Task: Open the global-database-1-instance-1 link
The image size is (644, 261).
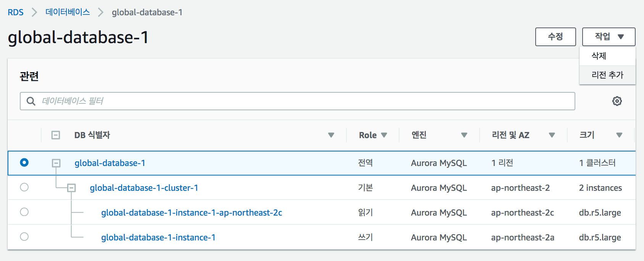Action: click(x=158, y=237)
